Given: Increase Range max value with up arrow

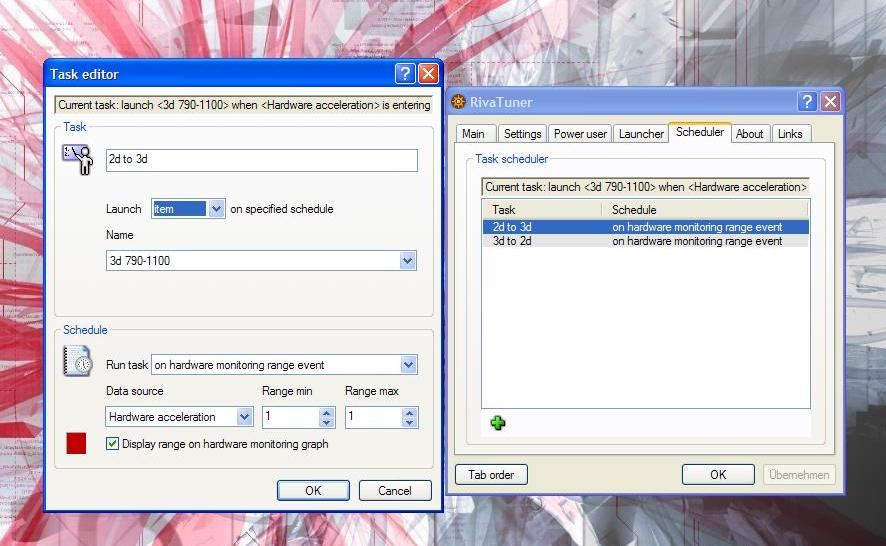Looking at the screenshot, I should point(410,413).
